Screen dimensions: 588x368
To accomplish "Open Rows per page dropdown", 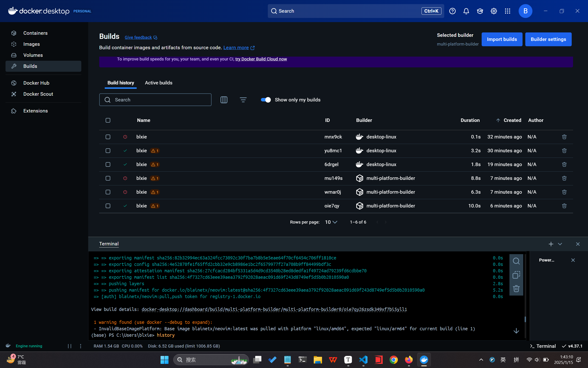I will coord(331,222).
